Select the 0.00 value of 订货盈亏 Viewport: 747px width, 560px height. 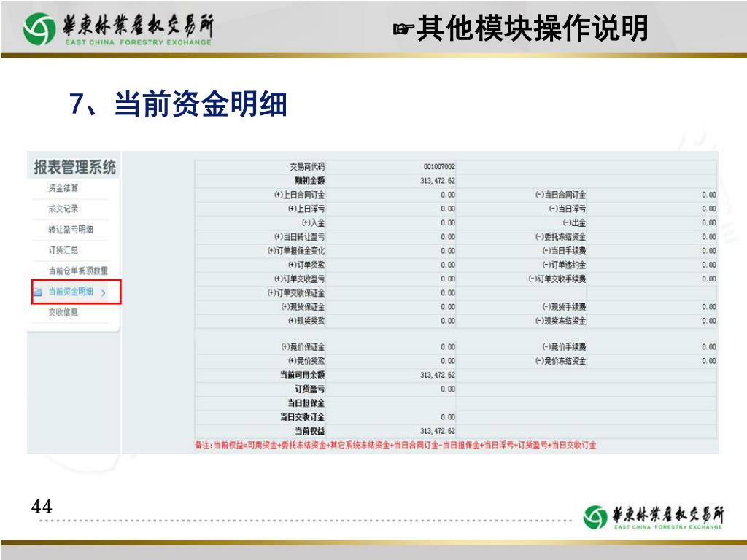pyautogui.click(x=448, y=389)
